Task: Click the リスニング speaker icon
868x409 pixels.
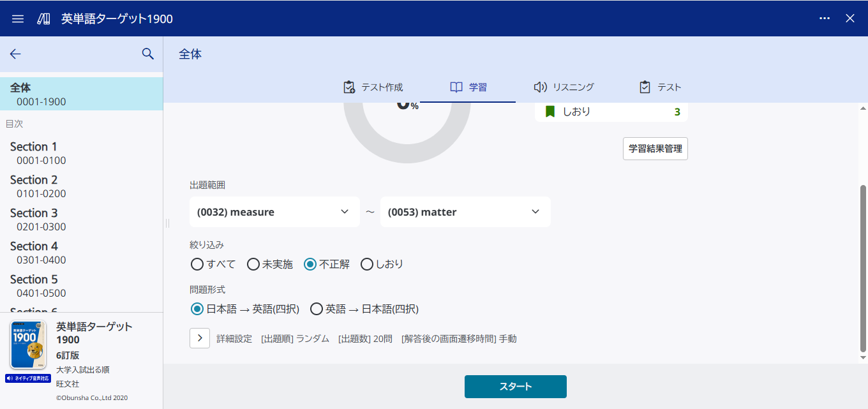Action: [x=541, y=86]
